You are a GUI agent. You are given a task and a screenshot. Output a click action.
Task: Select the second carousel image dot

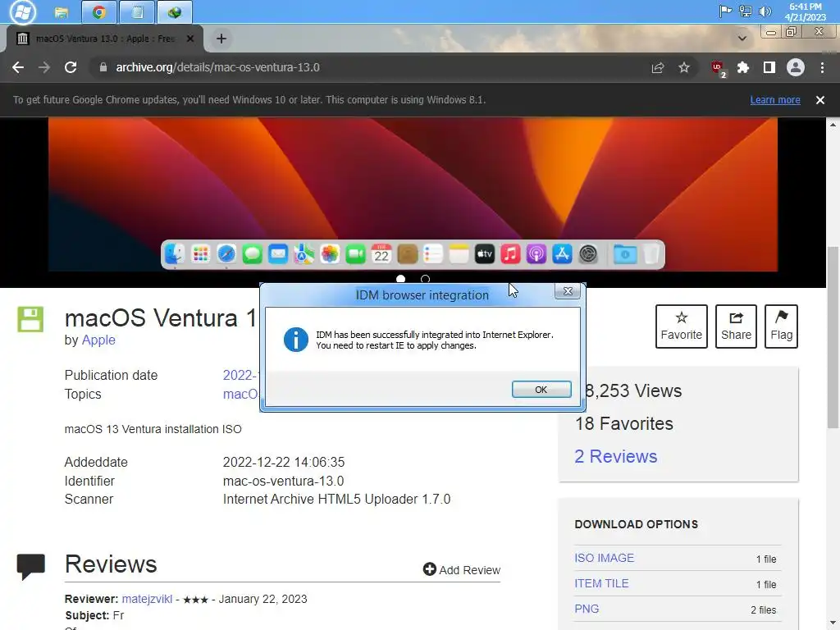(x=426, y=279)
